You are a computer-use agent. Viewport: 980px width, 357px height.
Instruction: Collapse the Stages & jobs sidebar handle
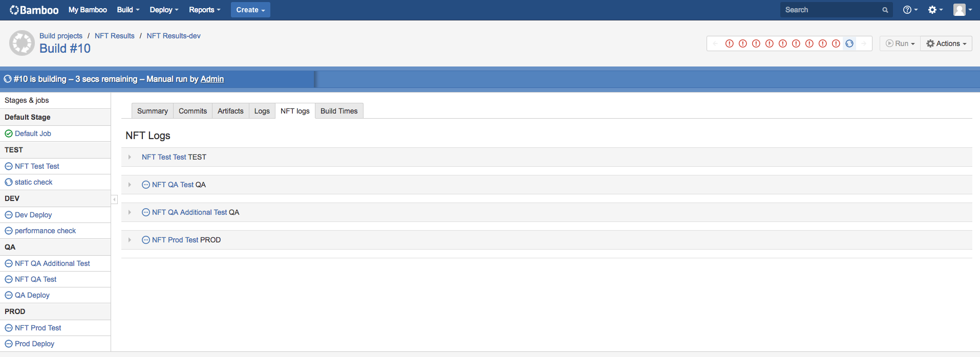coord(114,199)
